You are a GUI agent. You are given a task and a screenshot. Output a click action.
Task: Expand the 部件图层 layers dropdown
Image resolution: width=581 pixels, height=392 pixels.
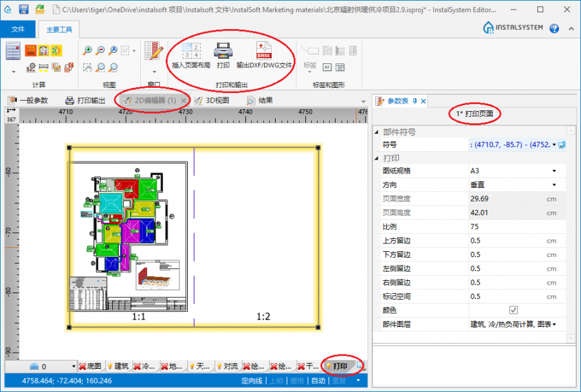[554, 325]
